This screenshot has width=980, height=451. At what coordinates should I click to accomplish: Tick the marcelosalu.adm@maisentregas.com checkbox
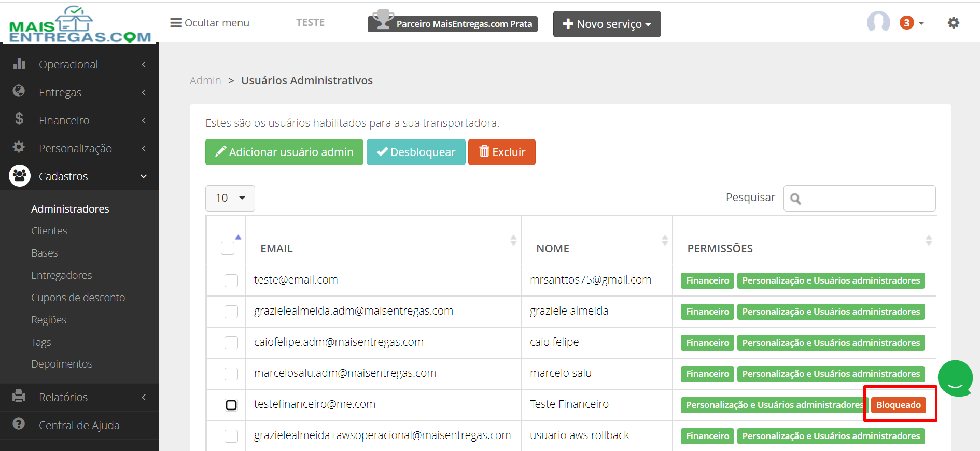coord(231,374)
